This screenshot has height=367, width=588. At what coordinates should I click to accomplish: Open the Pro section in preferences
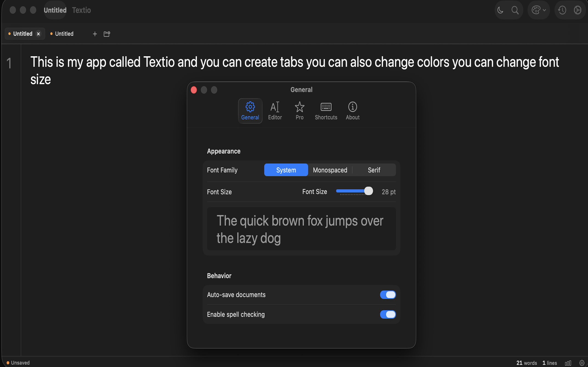pos(300,110)
